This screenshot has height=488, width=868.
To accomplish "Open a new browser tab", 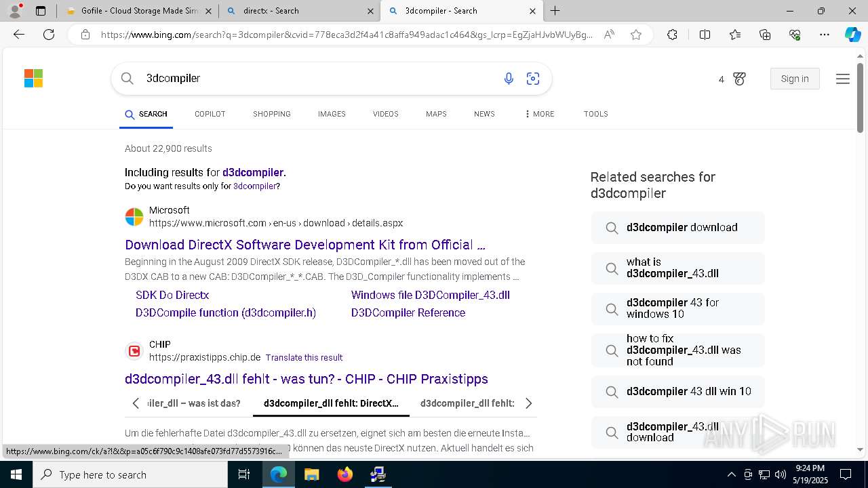I will tap(555, 11).
